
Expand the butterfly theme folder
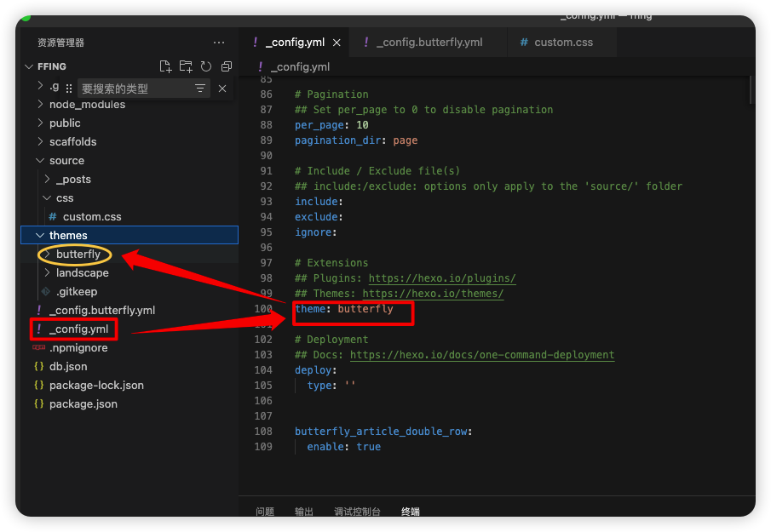pyautogui.click(x=78, y=255)
